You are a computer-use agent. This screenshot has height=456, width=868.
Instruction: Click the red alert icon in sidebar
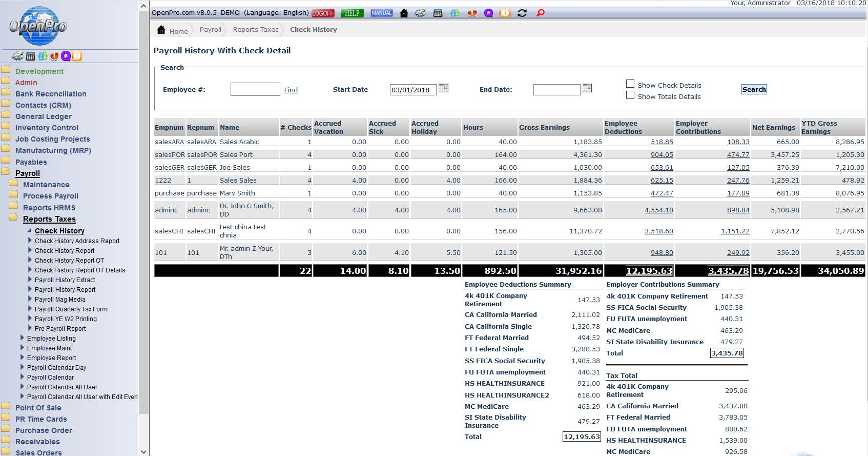click(54, 56)
